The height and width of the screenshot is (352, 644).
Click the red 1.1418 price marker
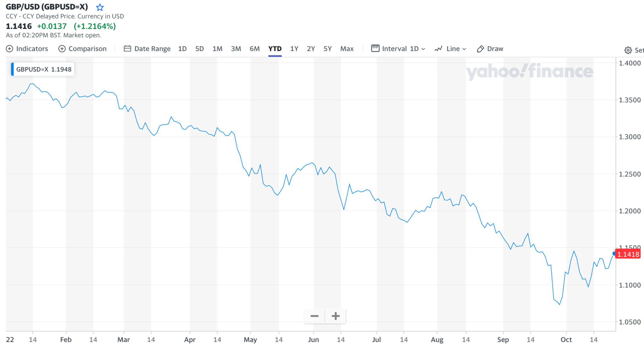(x=628, y=254)
